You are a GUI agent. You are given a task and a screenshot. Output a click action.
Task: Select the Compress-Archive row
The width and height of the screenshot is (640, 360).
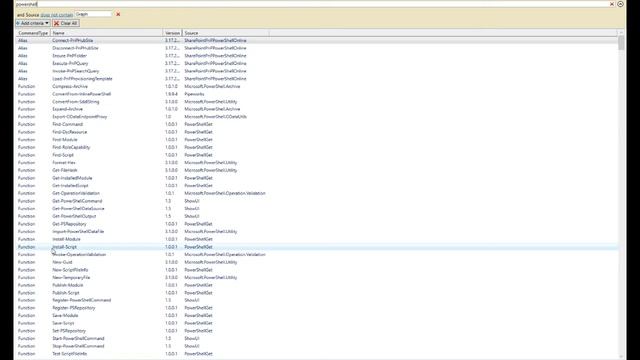[317, 86]
